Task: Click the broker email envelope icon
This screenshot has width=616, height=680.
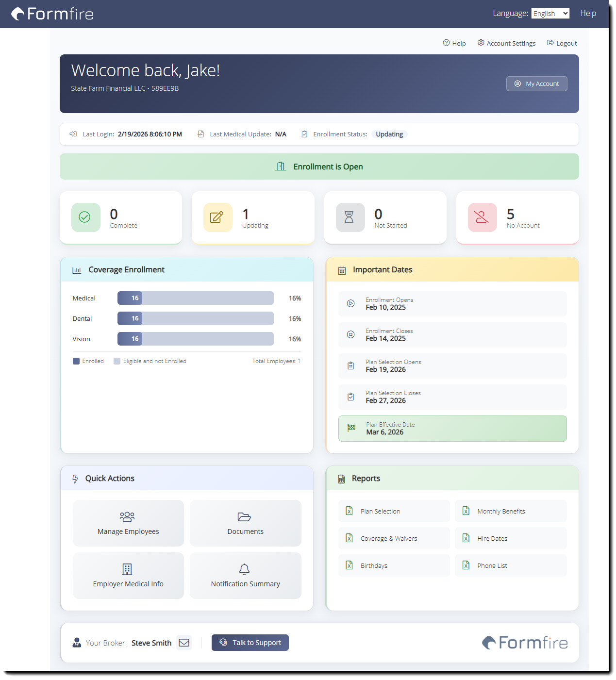Action: (x=184, y=643)
